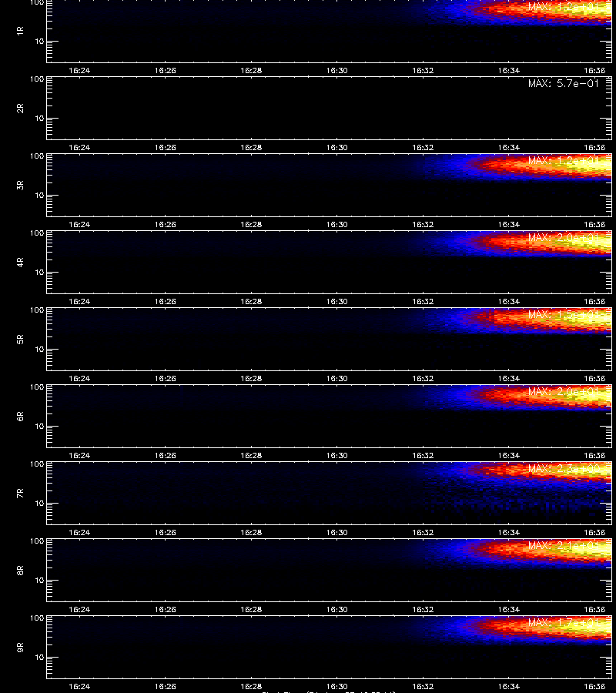Click the MAX: 1.5e+01 annotation in 5R panel

click(x=564, y=314)
